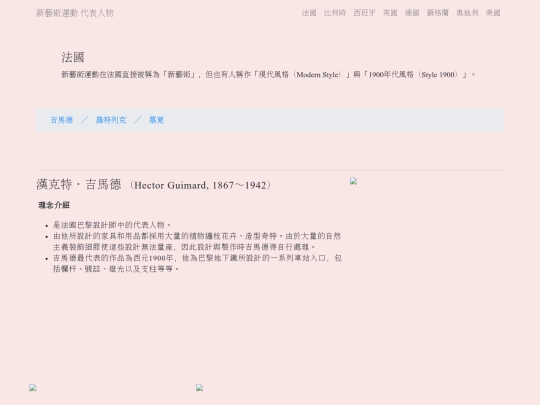The image size is (540, 405).
Task: Go to 英國 in the navigation bar
Action: point(390,13)
